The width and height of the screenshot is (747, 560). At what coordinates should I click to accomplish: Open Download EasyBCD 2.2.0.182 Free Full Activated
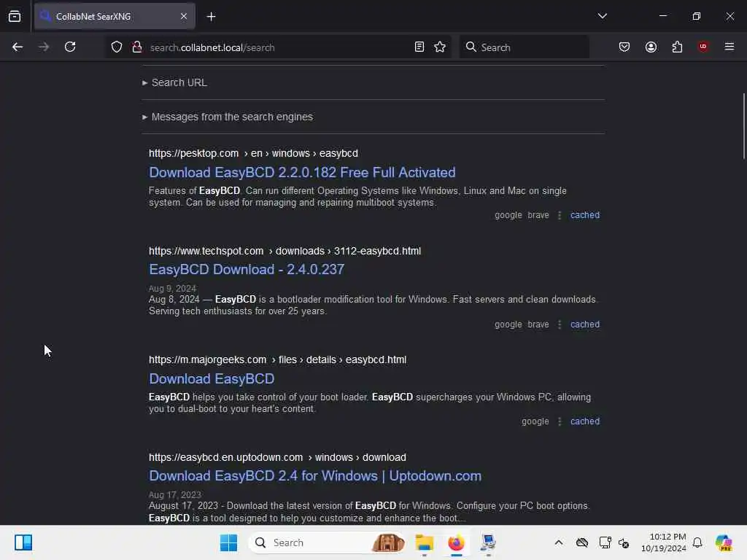click(x=302, y=172)
